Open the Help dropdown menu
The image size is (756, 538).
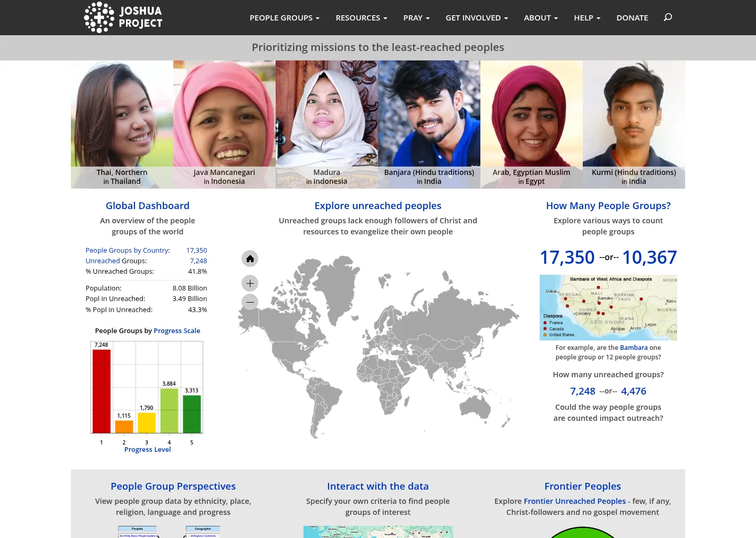point(587,18)
